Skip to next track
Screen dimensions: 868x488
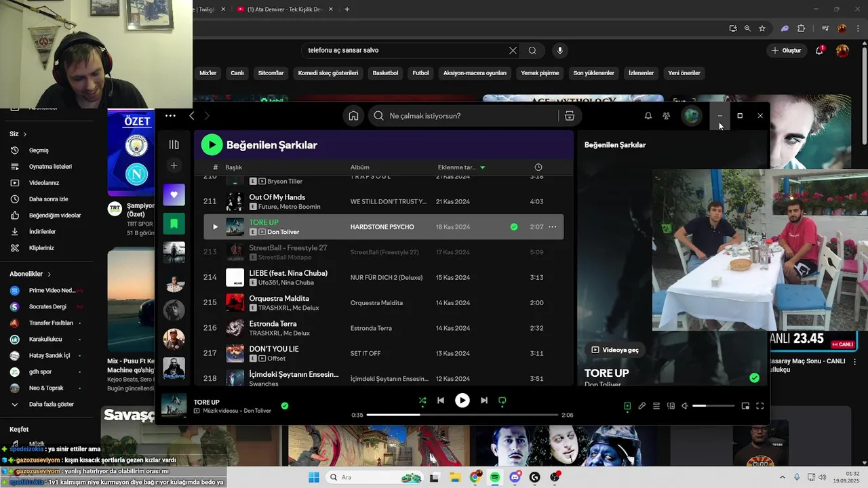coord(484,401)
